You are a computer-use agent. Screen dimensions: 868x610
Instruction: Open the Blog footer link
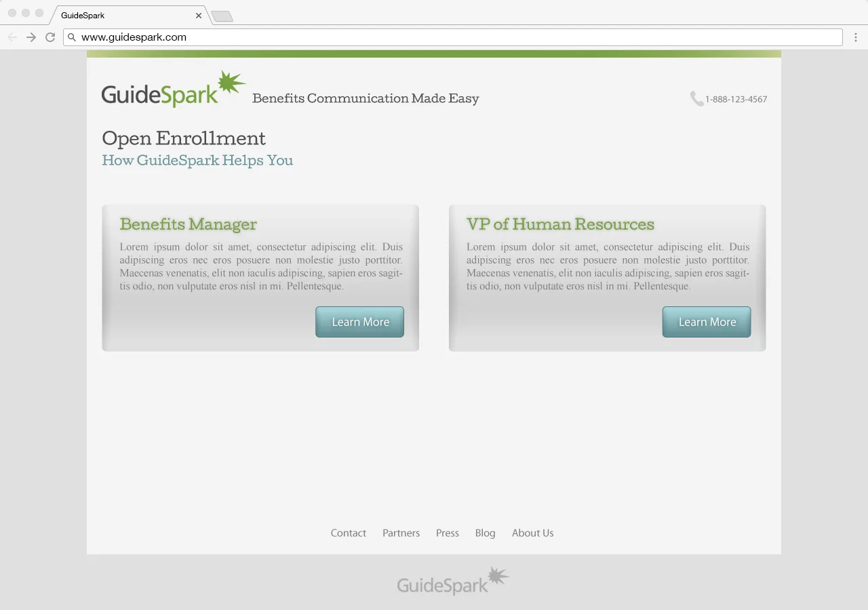pyautogui.click(x=486, y=533)
